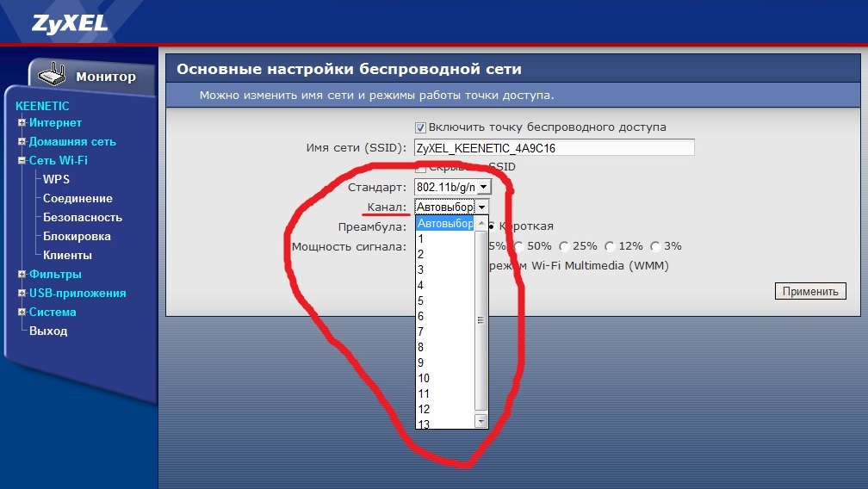868x489 pixels.
Task: Choose Автовыбор option in channel list
Action: (444, 224)
